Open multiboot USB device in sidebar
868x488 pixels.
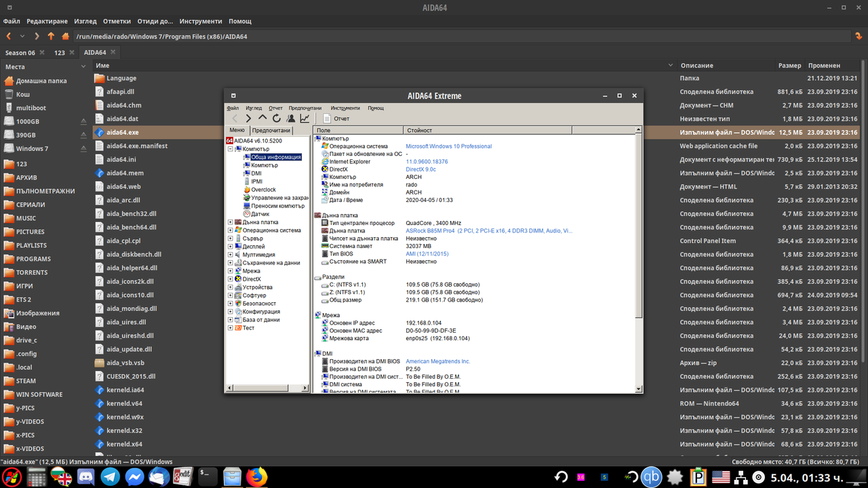31,108
